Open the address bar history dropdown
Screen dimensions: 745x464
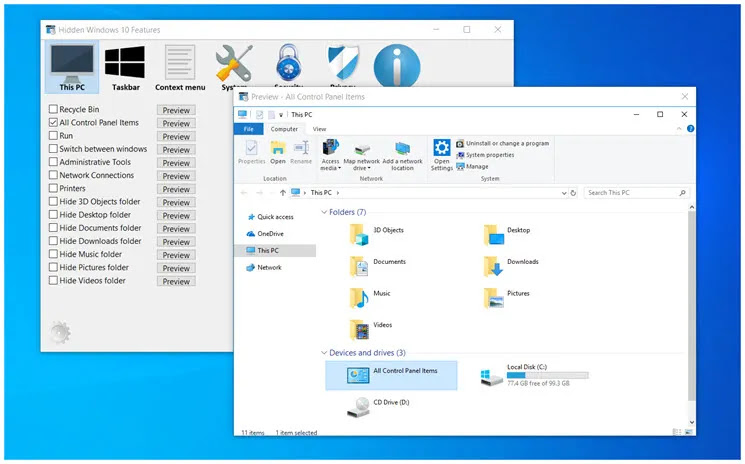[564, 193]
